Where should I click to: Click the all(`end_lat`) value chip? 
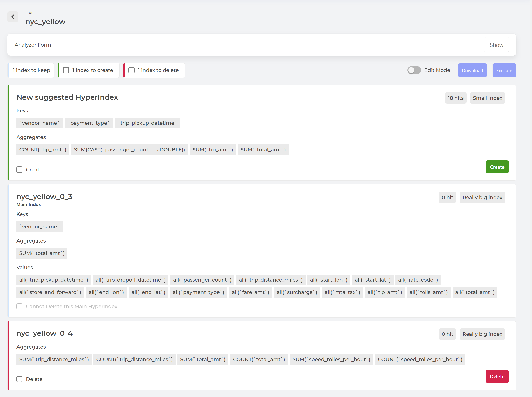click(148, 292)
